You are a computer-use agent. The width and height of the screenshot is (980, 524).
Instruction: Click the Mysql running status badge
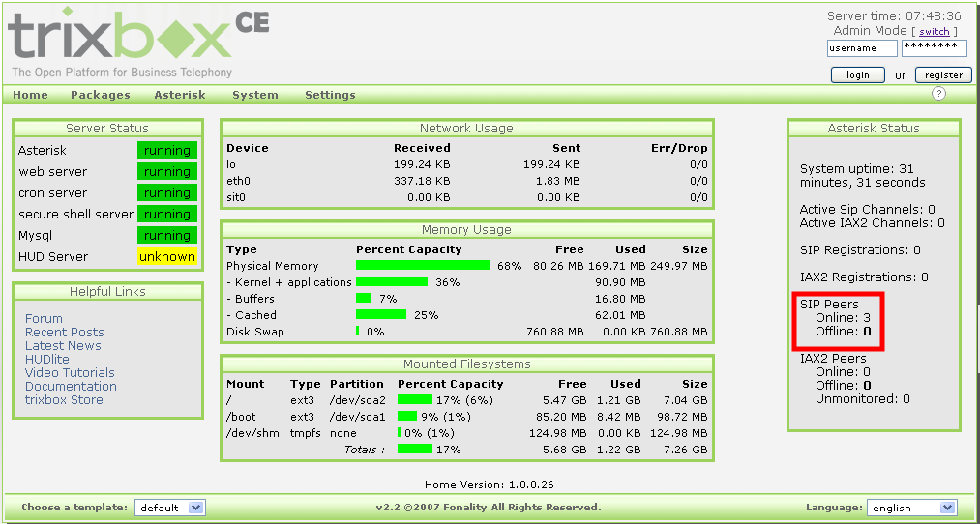point(166,236)
